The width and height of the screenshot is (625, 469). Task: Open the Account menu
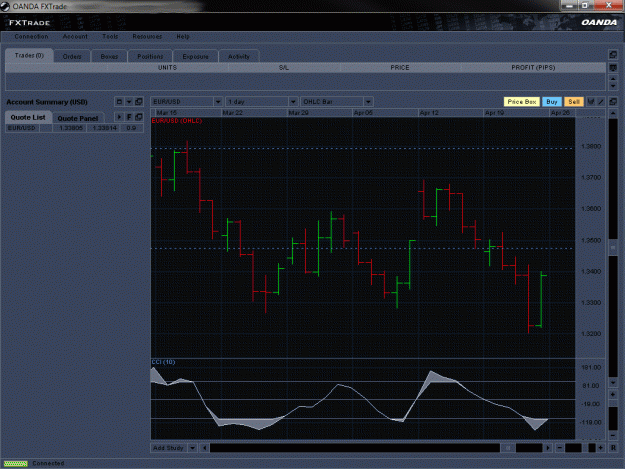[75, 36]
